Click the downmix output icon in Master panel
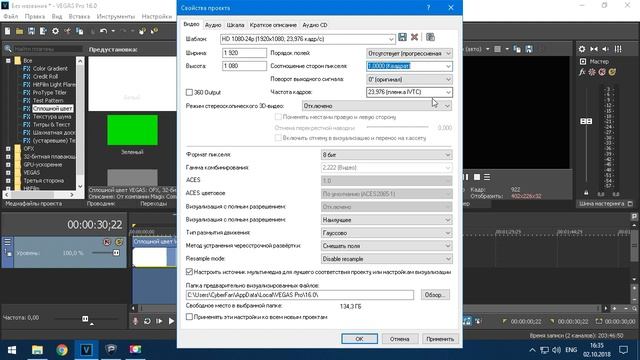Image resolution: width=640 pixels, height=360 pixels. (594, 49)
